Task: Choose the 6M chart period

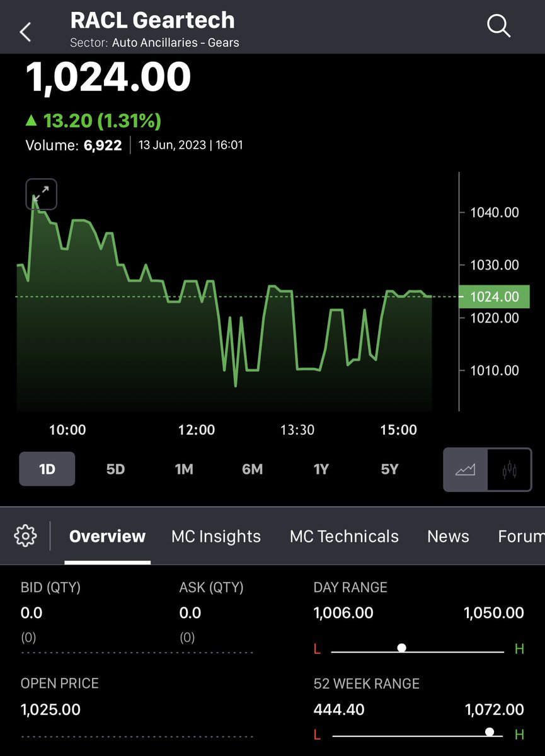Action: (x=252, y=469)
